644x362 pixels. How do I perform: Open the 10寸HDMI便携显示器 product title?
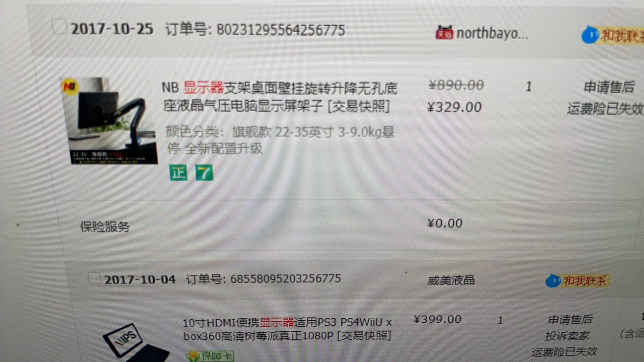pyautogui.click(x=287, y=328)
